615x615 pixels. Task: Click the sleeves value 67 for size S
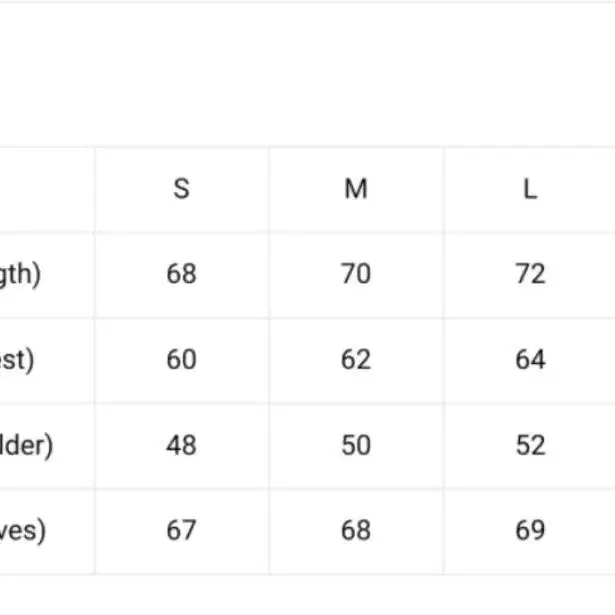181,530
